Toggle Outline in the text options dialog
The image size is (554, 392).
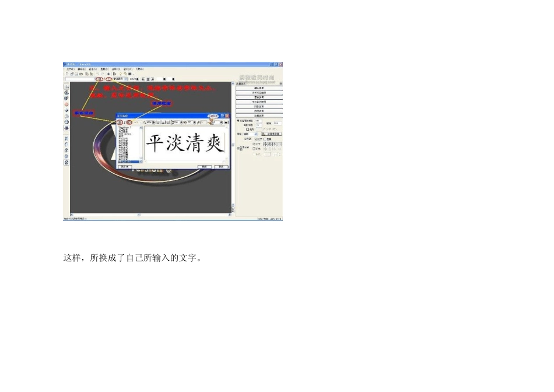(x=129, y=123)
